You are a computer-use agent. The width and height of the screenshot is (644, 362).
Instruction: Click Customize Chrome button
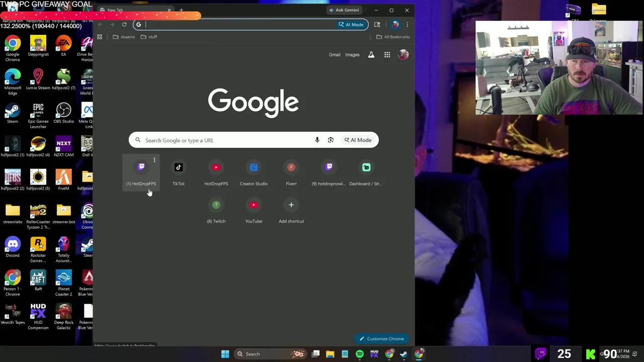(382, 339)
